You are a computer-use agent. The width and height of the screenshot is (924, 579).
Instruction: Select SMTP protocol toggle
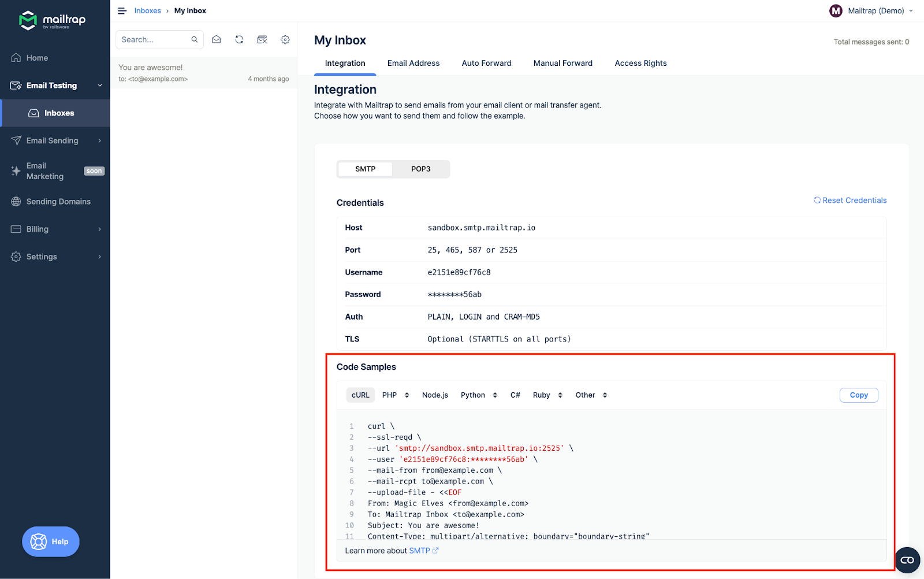(366, 169)
